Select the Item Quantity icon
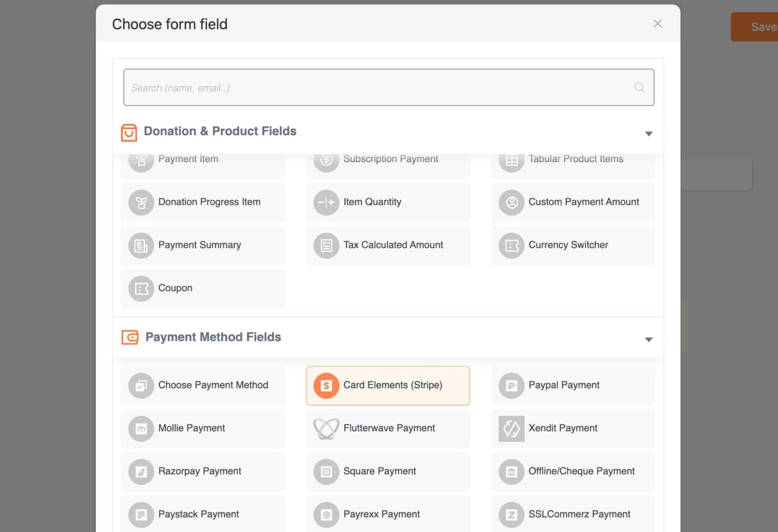This screenshot has width=778, height=532. tap(326, 202)
